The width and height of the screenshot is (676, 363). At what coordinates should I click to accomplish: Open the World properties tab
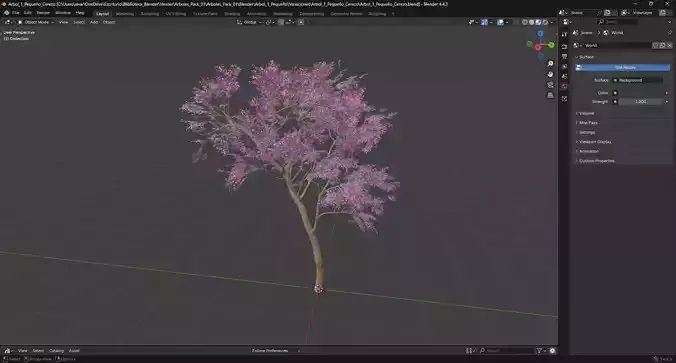click(x=564, y=86)
